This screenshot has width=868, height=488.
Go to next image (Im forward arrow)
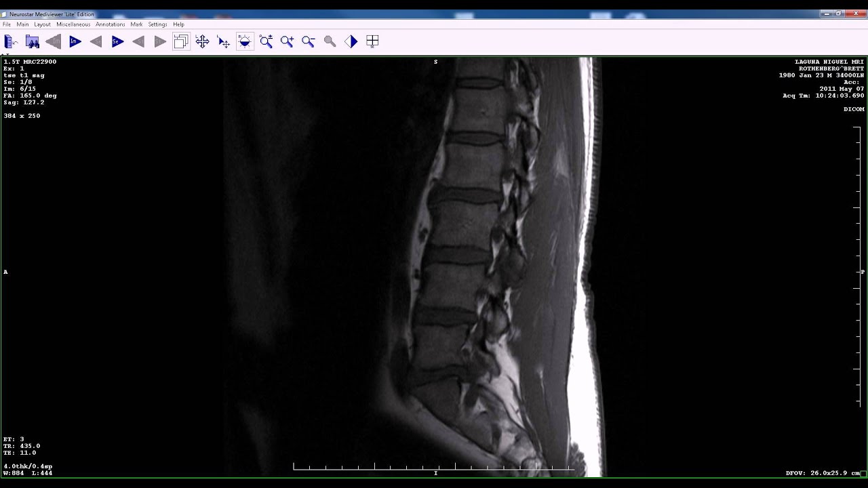point(75,42)
